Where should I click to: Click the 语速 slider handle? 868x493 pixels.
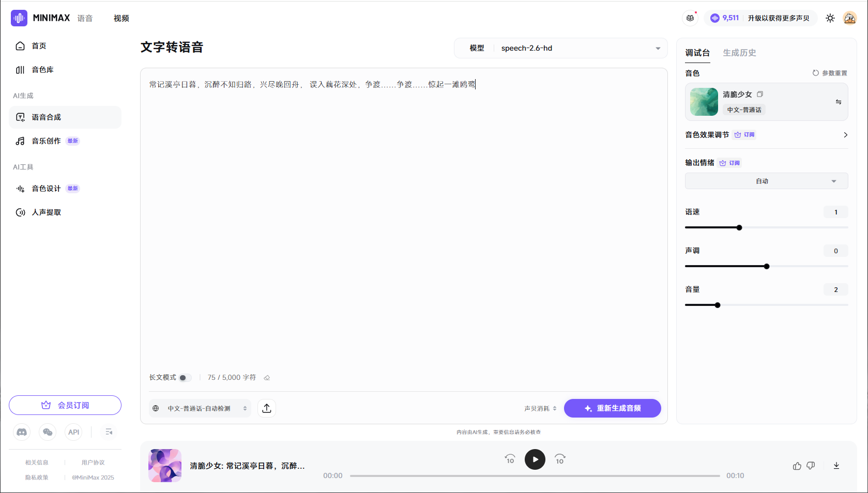tap(739, 227)
